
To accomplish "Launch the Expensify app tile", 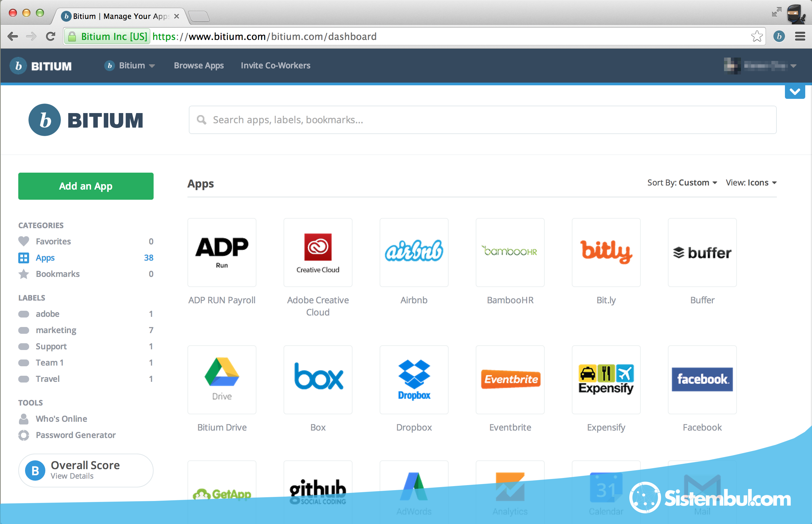I will 606,380.
